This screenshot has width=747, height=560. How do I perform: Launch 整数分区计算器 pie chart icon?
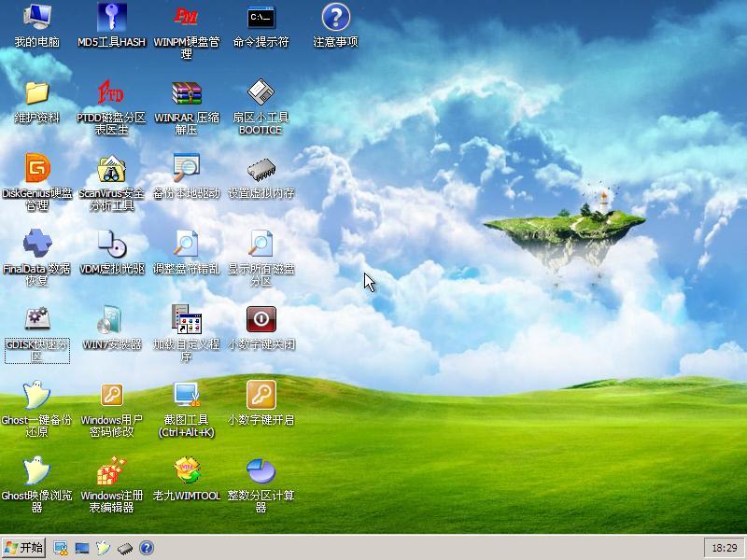coord(261,469)
